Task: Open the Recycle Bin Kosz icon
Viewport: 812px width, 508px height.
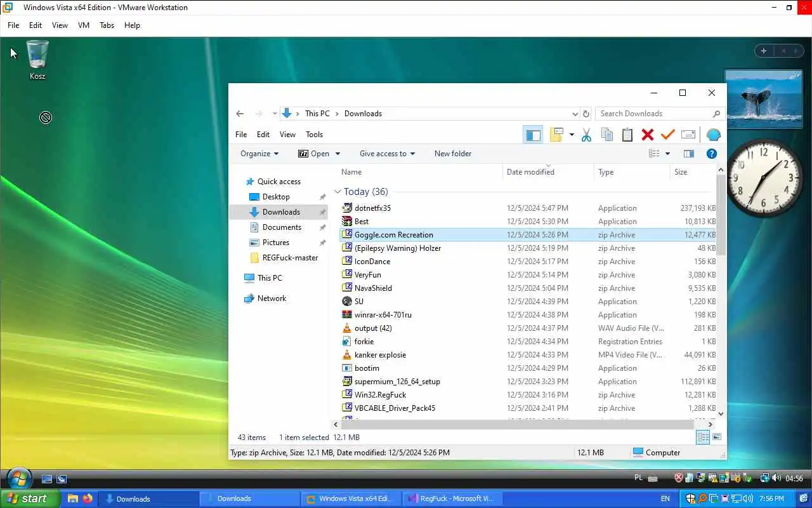Action: 37,60
